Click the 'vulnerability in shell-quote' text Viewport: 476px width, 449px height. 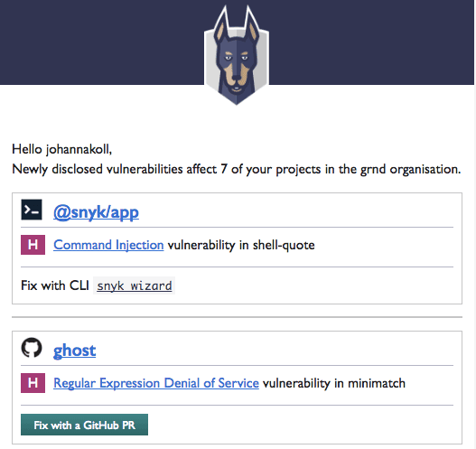241,245
